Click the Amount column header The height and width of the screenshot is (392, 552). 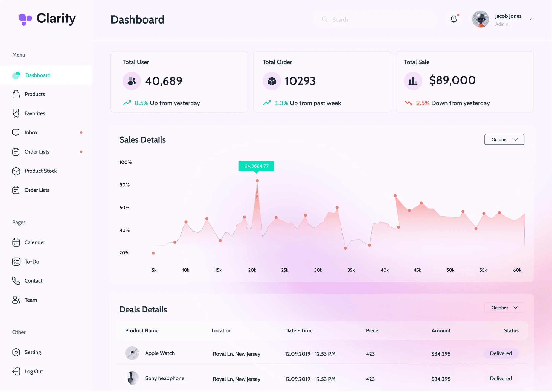click(441, 330)
